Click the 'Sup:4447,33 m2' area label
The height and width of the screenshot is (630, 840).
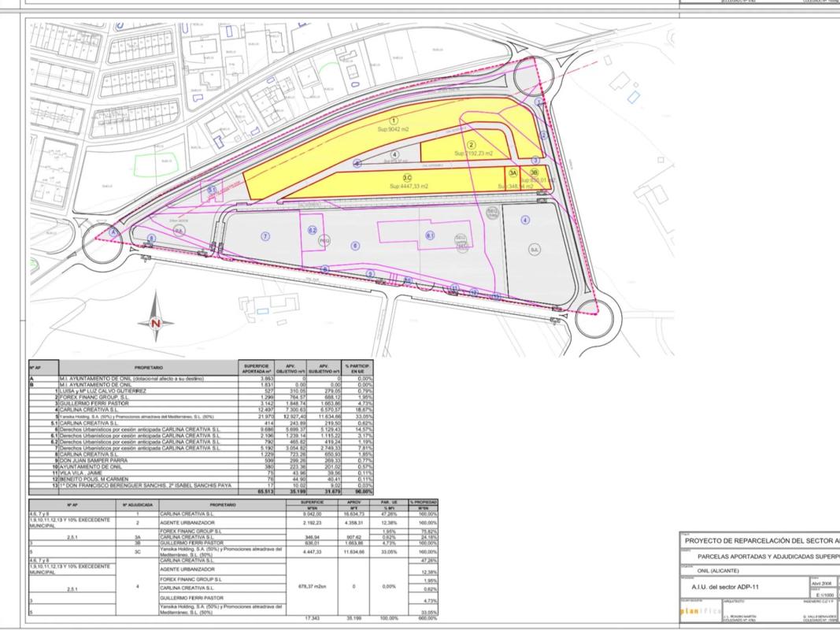pyautogui.click(x=409, y=187)
